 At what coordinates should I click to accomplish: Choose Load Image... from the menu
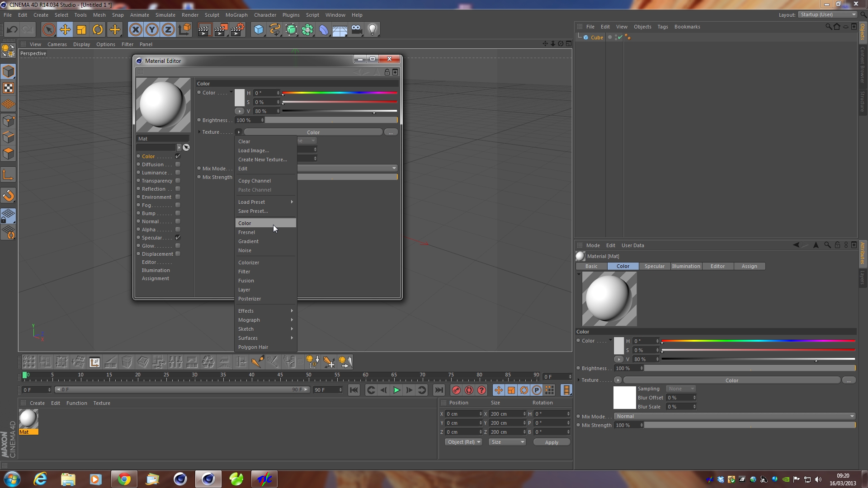[253, 150]
